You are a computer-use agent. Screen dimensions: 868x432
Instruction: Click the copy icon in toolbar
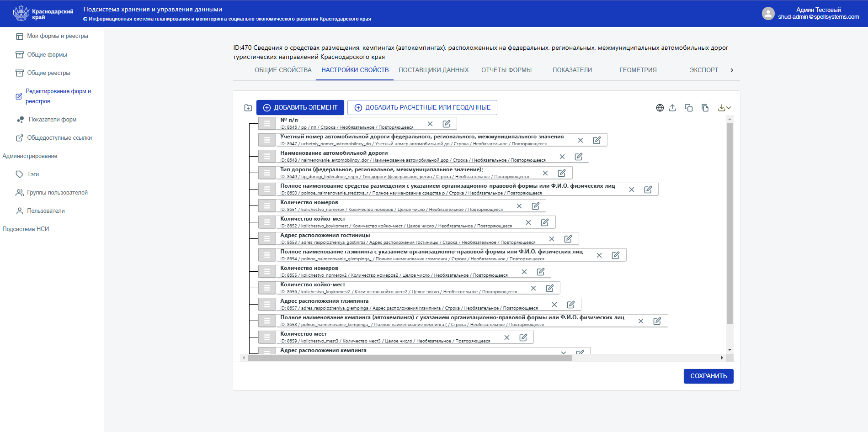689,108
